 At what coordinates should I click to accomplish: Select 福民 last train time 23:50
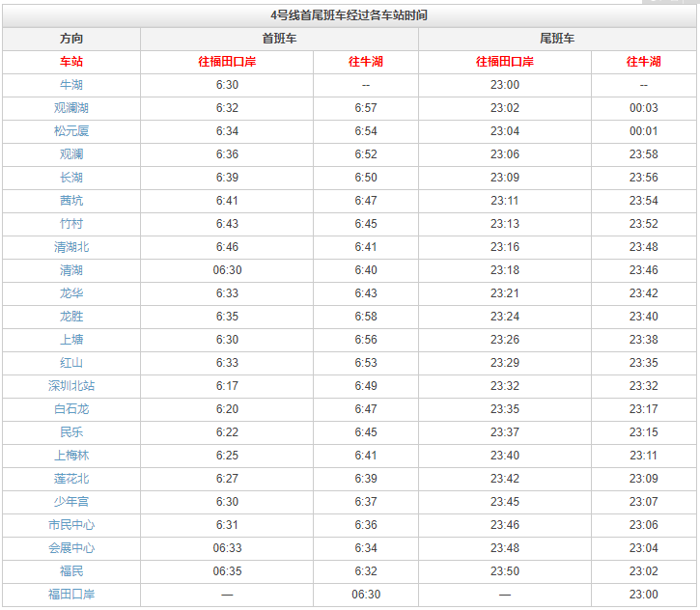coord(505,571)
